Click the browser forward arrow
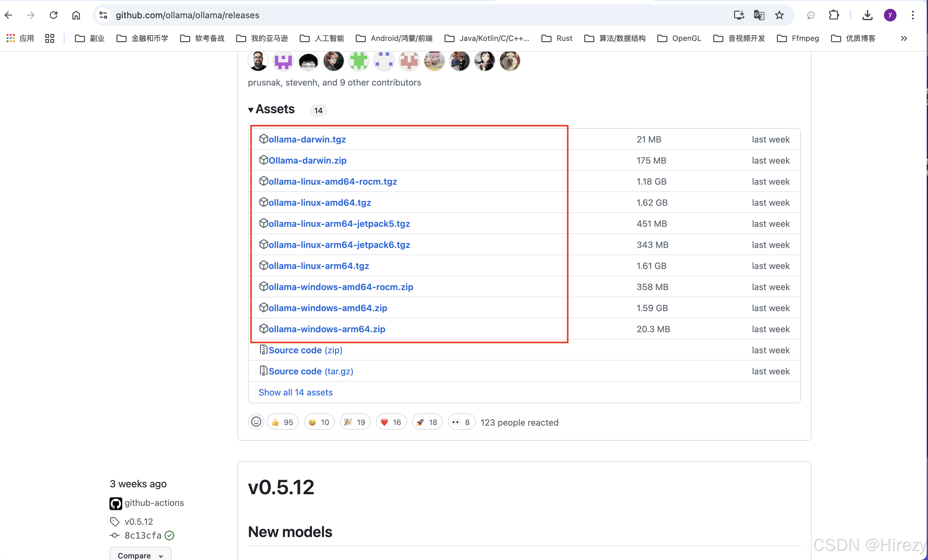928x560 pixels. [31, 15]
